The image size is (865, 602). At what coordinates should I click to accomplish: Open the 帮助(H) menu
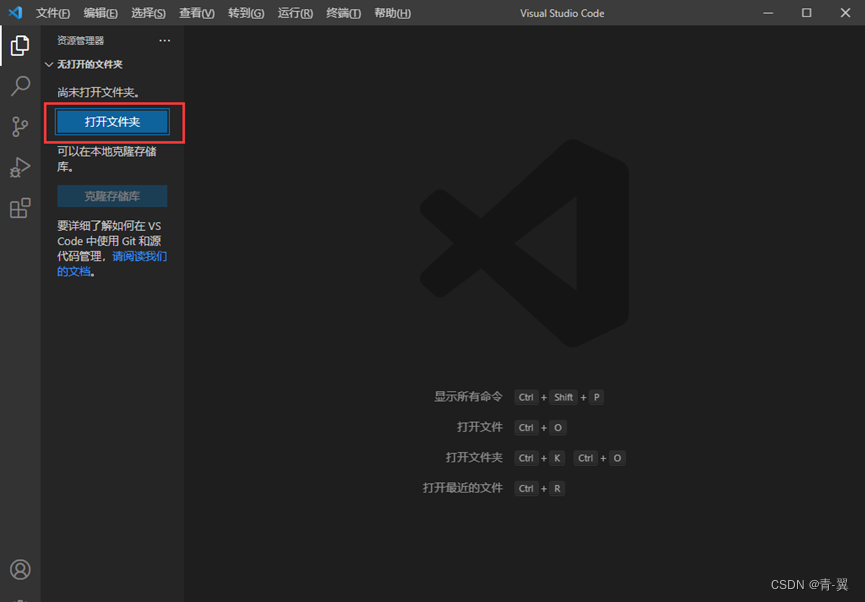coord(392,13)
